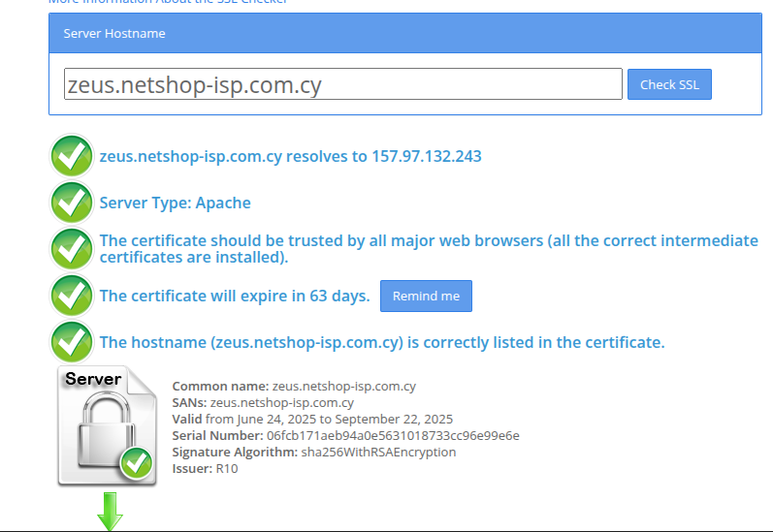Select the 'resolves to 157.97.132.243' text
The width and height of the screenshot is (773, 532).
coord(383,156)
